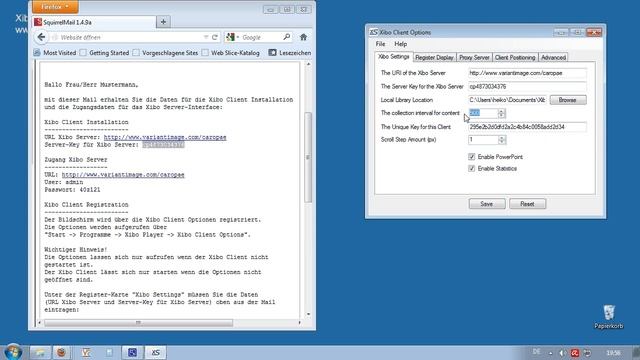
Task: Toggle Enable PowerPoint checkbox
Action: click(472, 157)
